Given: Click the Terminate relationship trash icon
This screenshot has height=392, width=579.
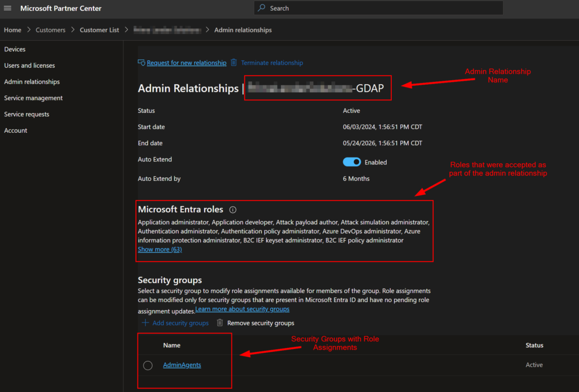Looking at the screenshot, I should [234, 63].
